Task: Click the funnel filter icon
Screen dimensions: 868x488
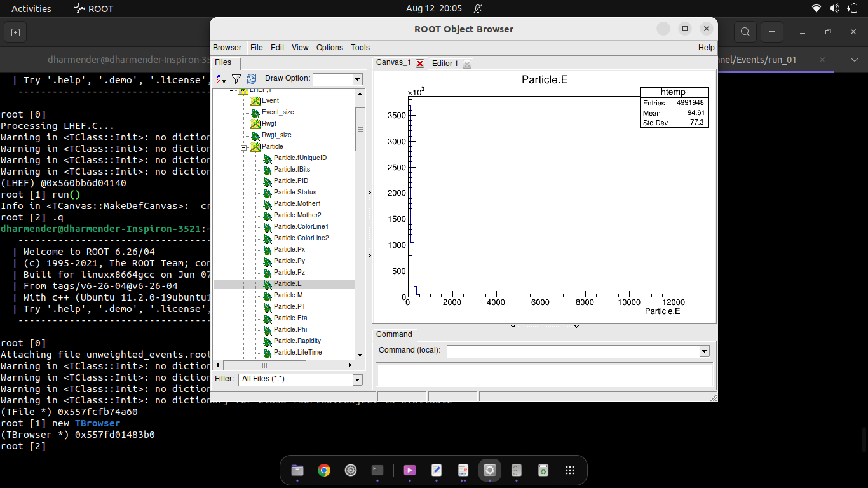Action: click(x=236, y=79)
